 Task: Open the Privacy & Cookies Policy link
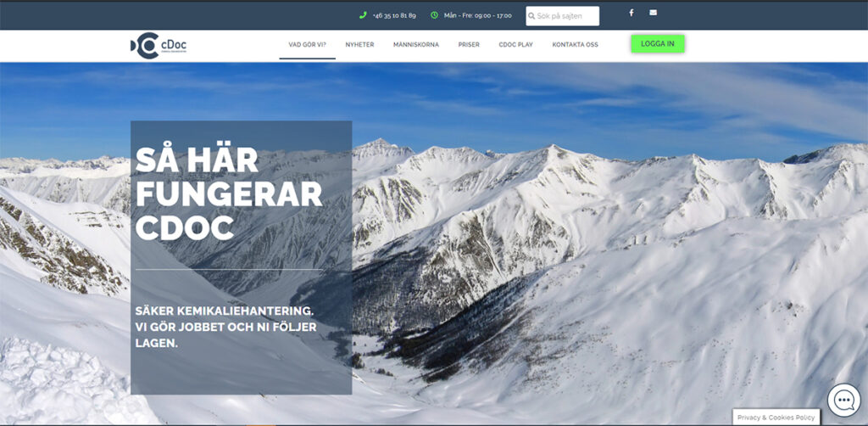click(x=776, y=418)
